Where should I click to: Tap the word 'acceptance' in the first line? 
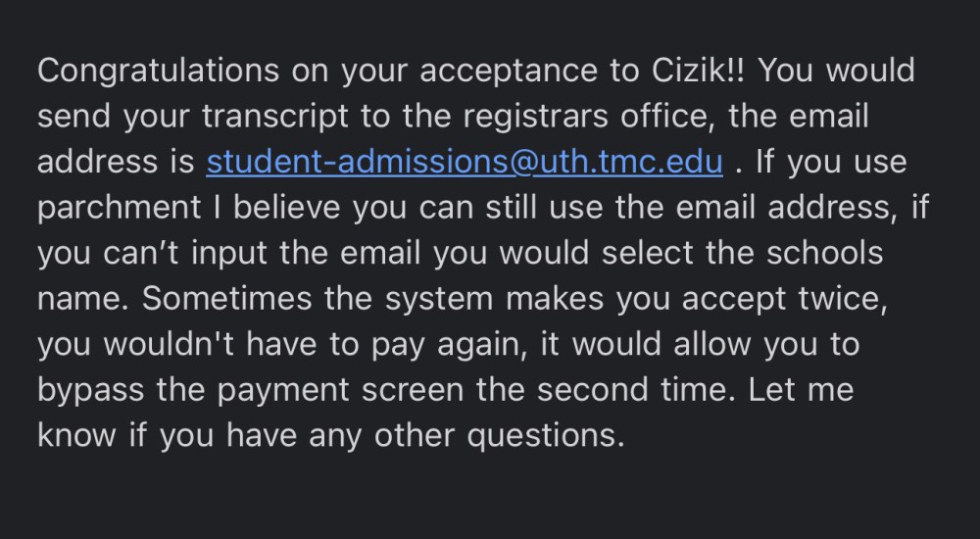(x=509, y=72)
